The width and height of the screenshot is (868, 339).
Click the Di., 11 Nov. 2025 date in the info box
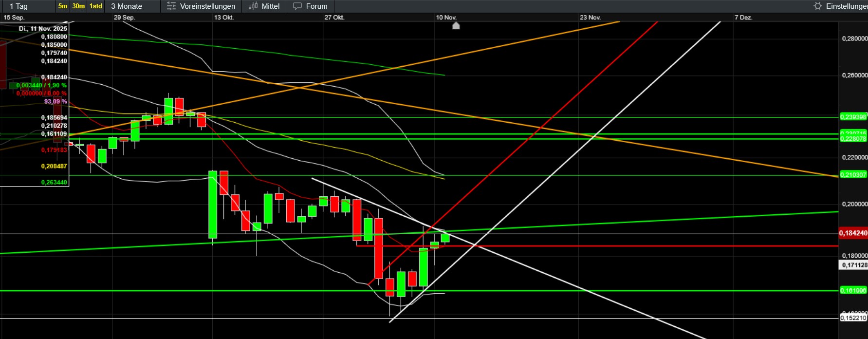point(43,29)
